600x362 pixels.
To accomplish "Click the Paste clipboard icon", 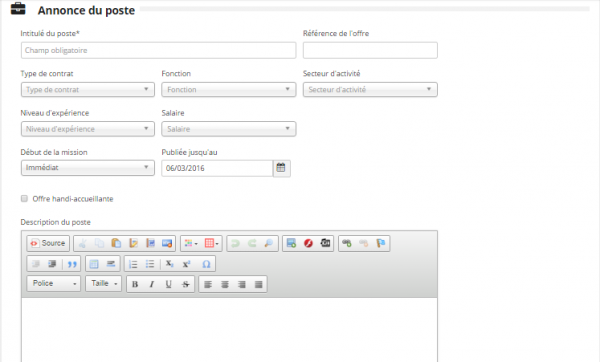I will (116, 243).
